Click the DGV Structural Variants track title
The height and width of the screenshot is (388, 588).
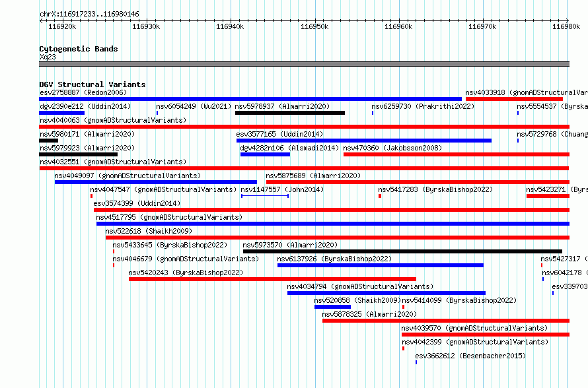coord(92,84)
